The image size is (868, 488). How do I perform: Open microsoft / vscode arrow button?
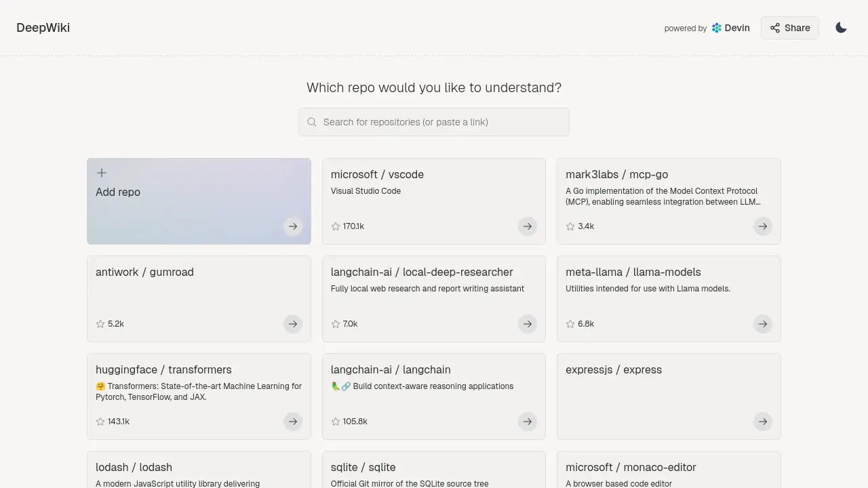[528, 226]
